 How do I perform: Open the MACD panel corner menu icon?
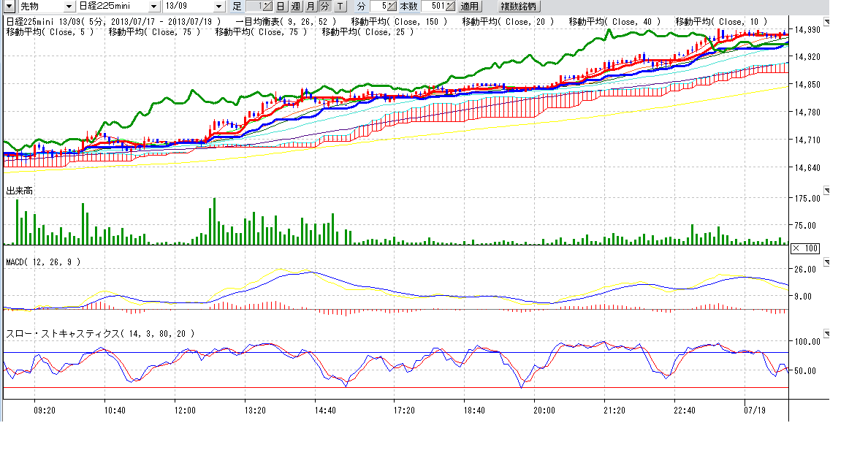click(826, 261)
